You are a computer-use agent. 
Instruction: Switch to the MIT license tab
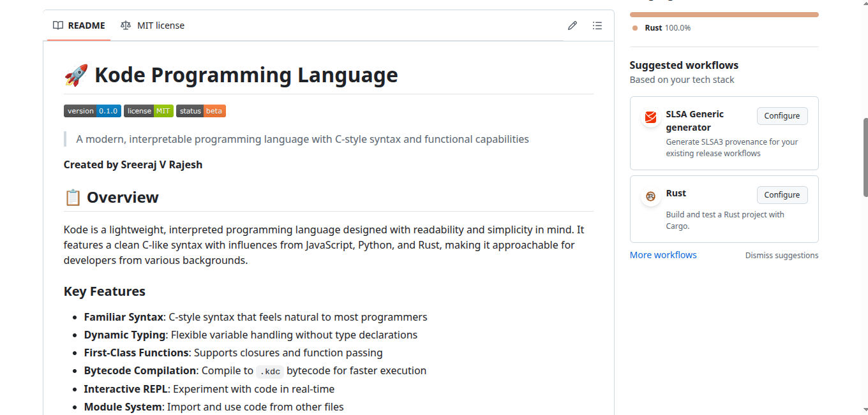(153, 25)
